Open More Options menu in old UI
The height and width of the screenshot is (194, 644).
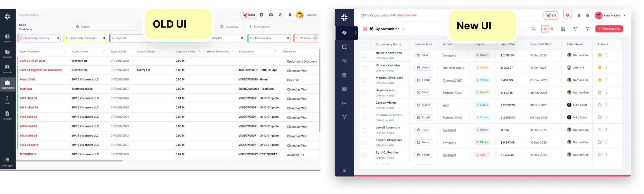tap(260, 27)
